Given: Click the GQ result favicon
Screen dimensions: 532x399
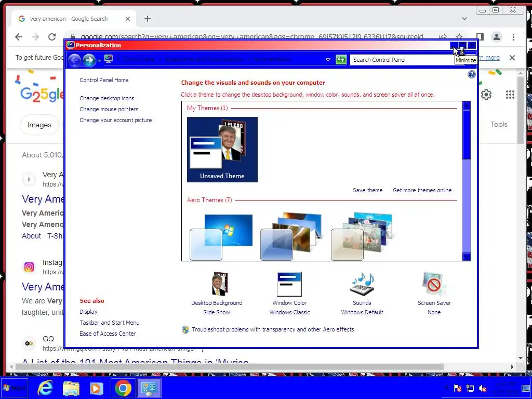Looking at the screenshot, I should click(x=29, y=343).
